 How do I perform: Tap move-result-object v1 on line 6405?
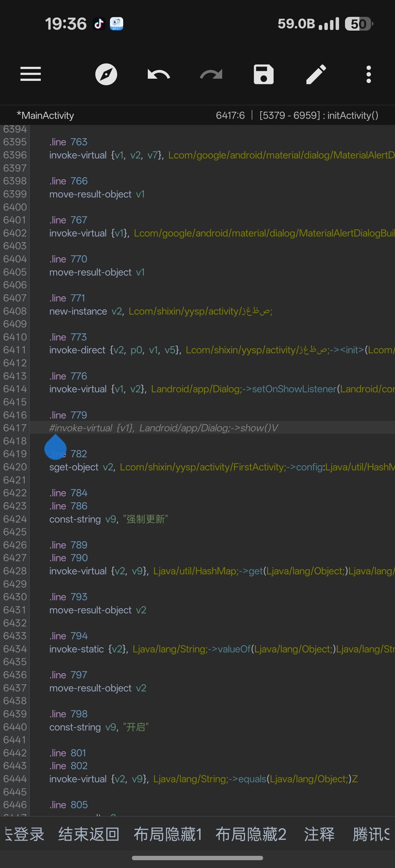tap(97, 272)
